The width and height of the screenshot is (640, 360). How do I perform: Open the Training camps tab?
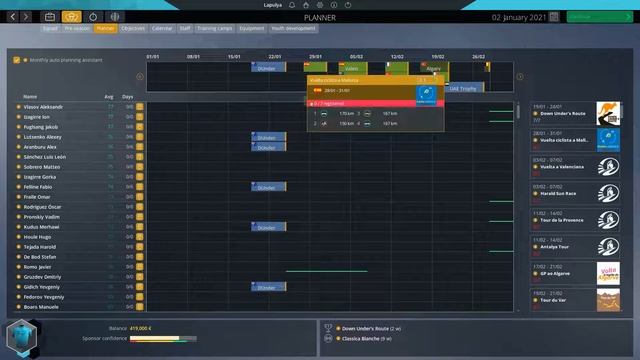pyautogui.click(x=215, y=29)
